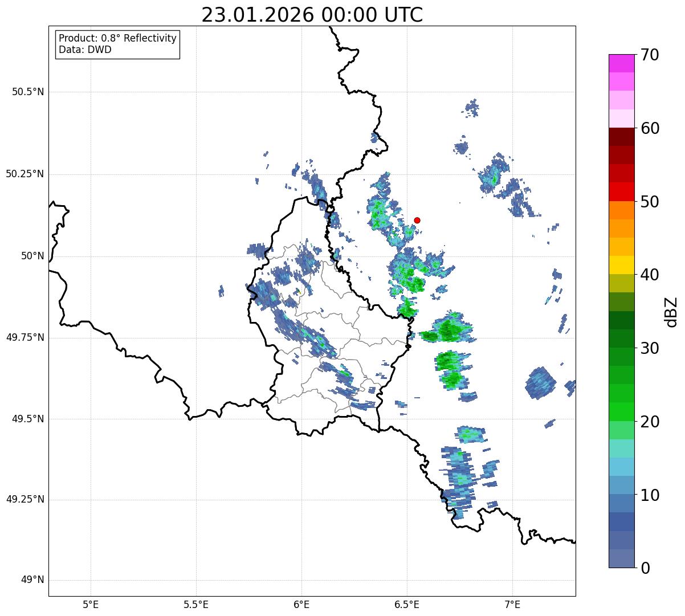This screenshot has height=616, width=685.
Task: Click the 49.75°N latitude label
Action: coord(25,337)
